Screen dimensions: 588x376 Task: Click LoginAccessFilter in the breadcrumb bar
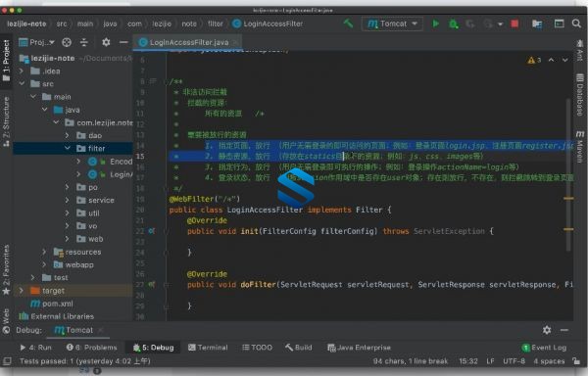(x=268, y=23)
